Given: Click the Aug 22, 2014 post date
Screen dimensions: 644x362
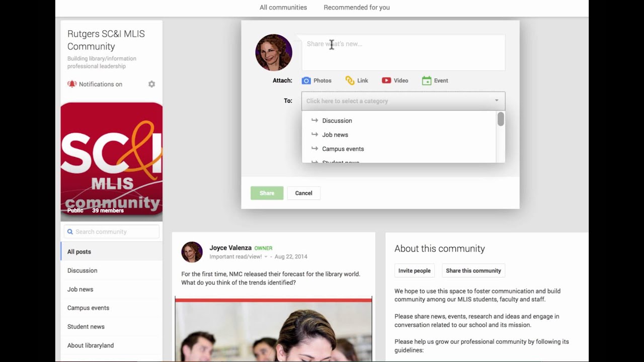Looking at the screenshot, I should point(291,257).
